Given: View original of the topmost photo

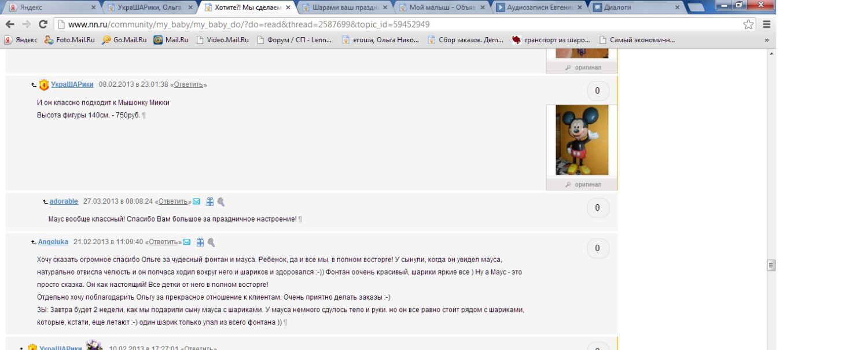Looking at the screenshot, I should pyautogui.click(x=583, y=68).
